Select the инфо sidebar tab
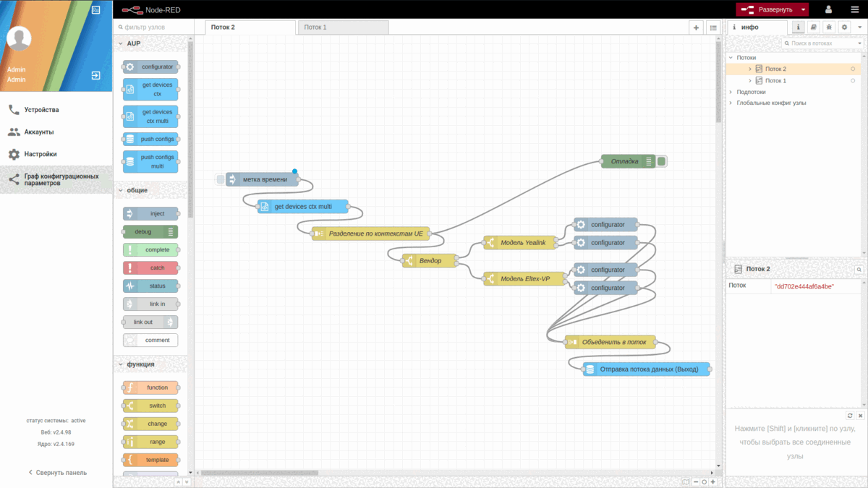868x488 pixels. coord(757,27)
